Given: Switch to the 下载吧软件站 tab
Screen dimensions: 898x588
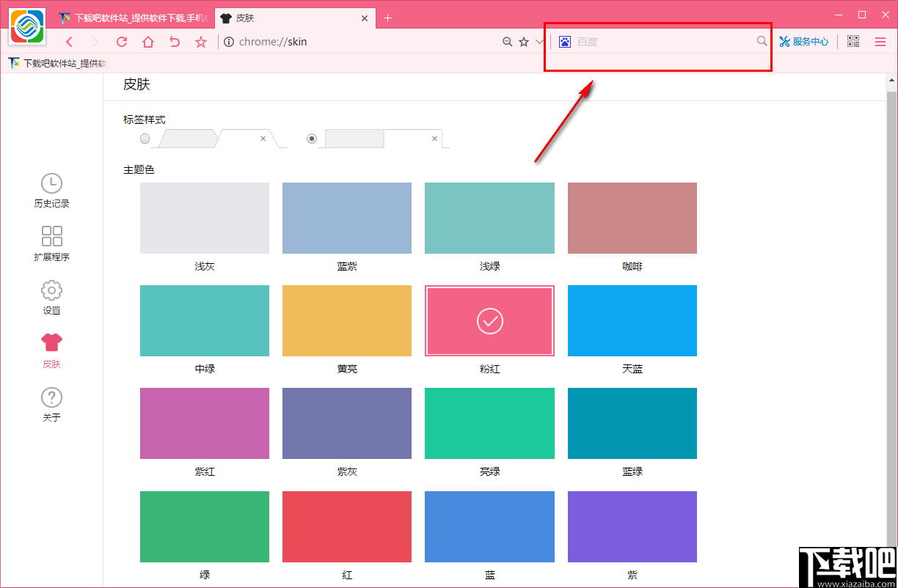Looking at the screenshot, I should 132,18.
